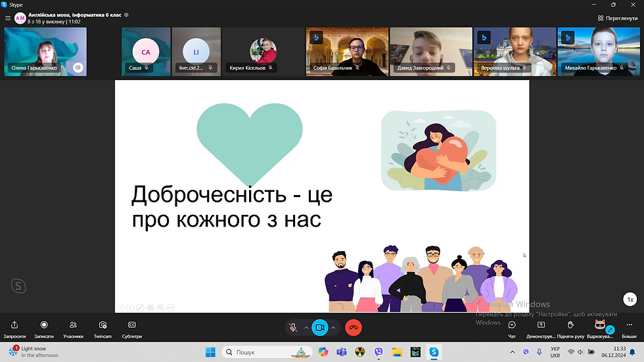Open Viber from taskbar

click(379, 352)
